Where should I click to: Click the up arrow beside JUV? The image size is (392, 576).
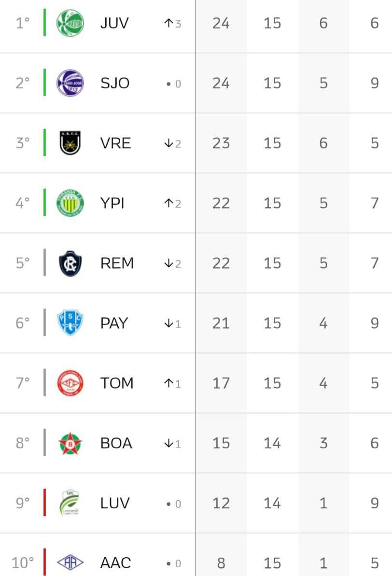click(168, 23)
